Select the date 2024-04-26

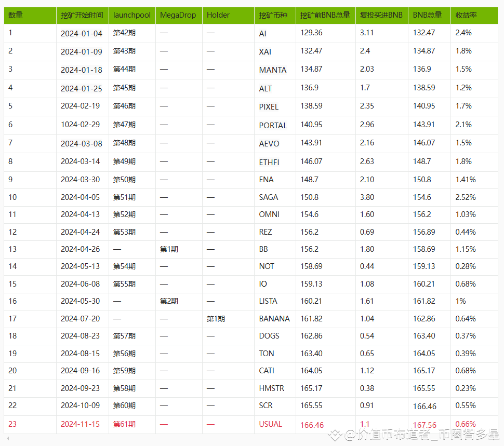(81, 249)
